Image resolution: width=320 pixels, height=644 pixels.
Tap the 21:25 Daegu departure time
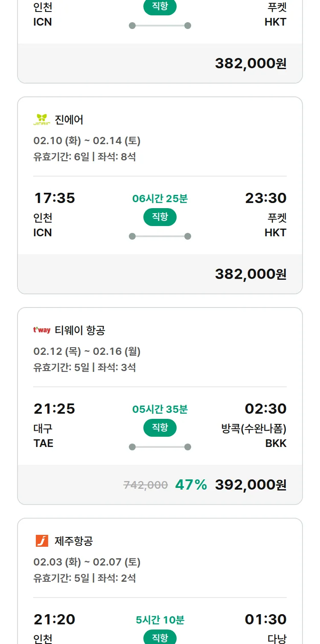pyautogui.click(x=54, y=409)
